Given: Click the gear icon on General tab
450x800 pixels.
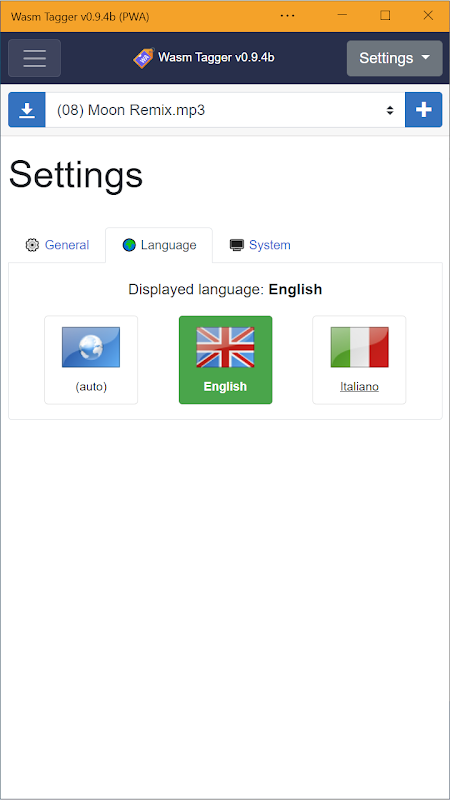Looking at the screenshot, I should pos(32,245).
